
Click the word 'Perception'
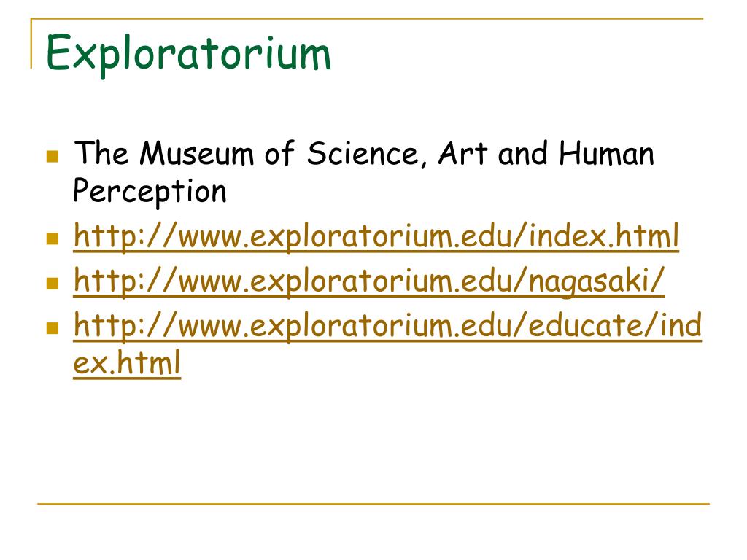(150, 192)
